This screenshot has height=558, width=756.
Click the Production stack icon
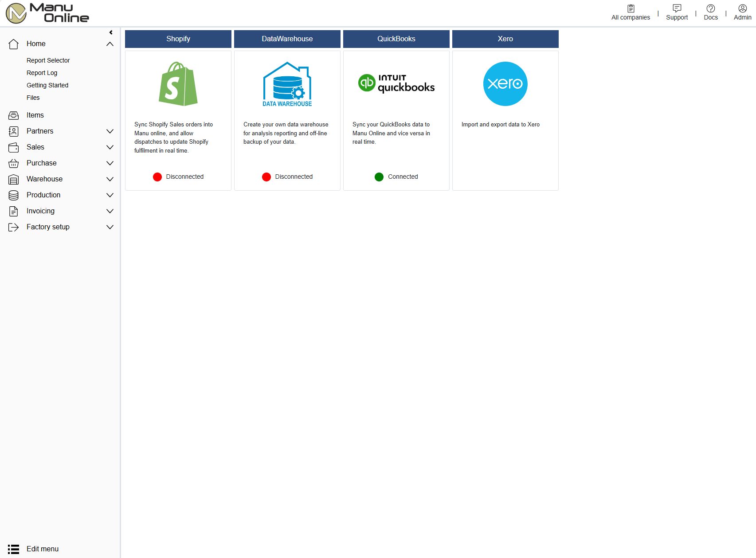coord(14,195)
